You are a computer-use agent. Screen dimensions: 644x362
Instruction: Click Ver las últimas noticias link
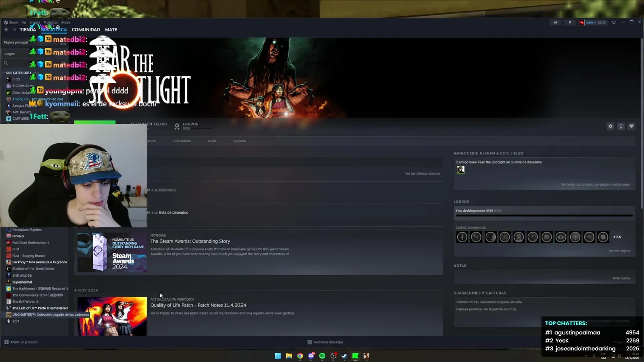[x=422, y=174]
